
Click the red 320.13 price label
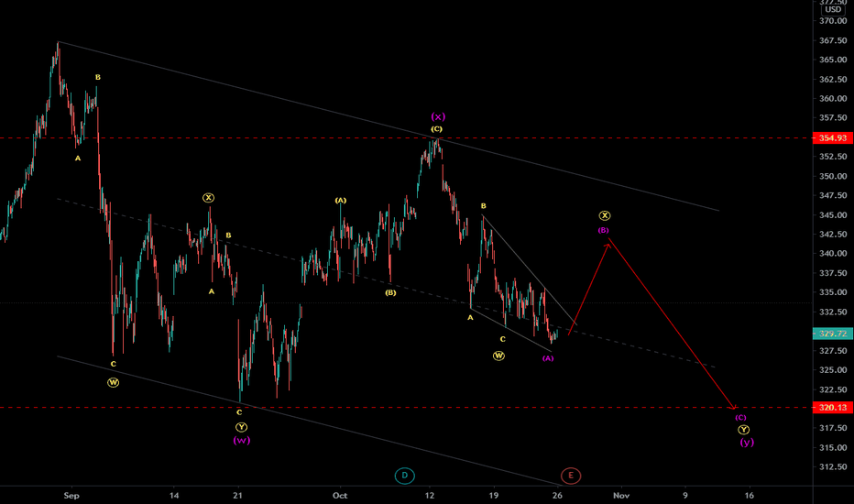pos(833,407)
